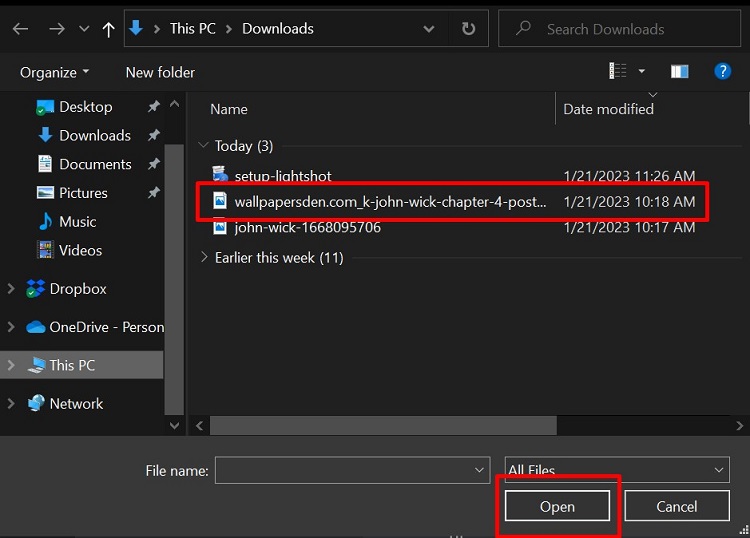Refresh the Downloads folder view
Image resolution: width=750 pixels, height=538 pixels.
[x=468, y=29]
